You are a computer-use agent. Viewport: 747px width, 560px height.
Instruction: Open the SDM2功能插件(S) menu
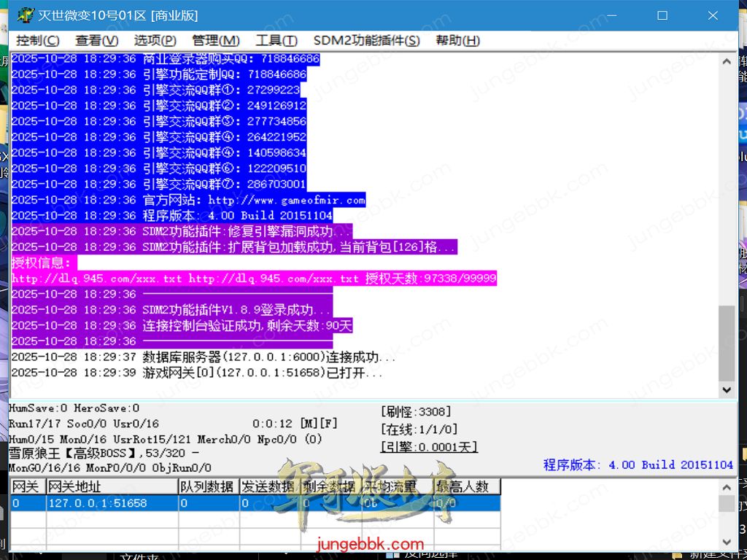click(367, 41)
